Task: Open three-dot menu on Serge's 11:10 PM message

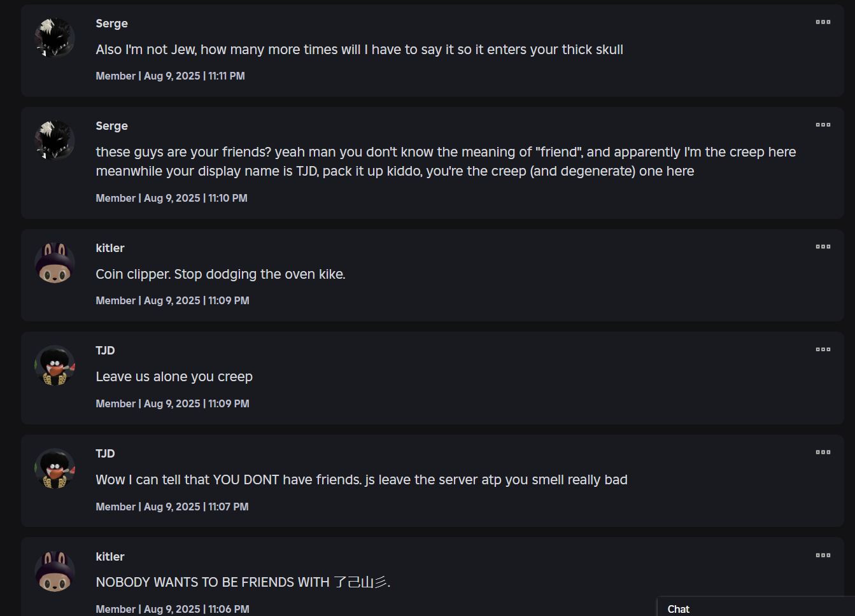Action: pos(823,125)
